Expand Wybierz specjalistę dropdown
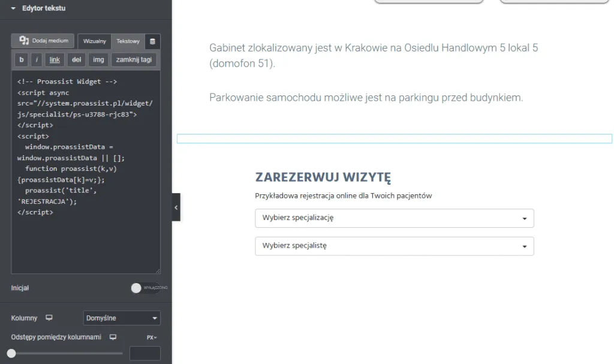The image size is (614, 364). click(x=394, y=246)
